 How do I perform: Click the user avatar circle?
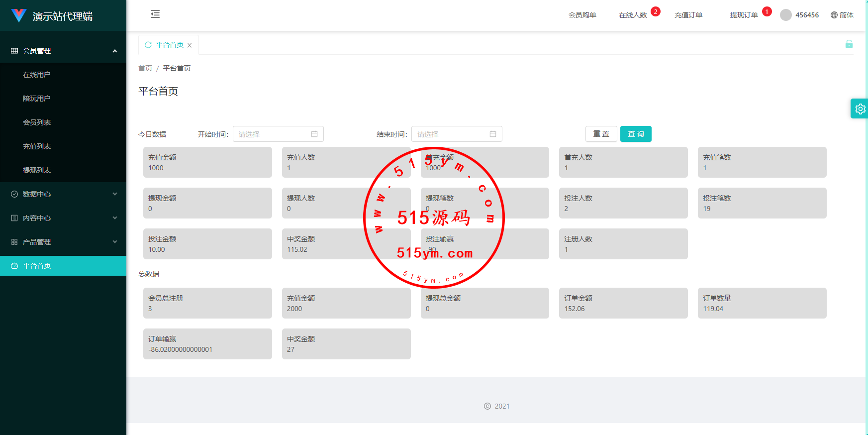pyautogui.click(x=785, y=15)
